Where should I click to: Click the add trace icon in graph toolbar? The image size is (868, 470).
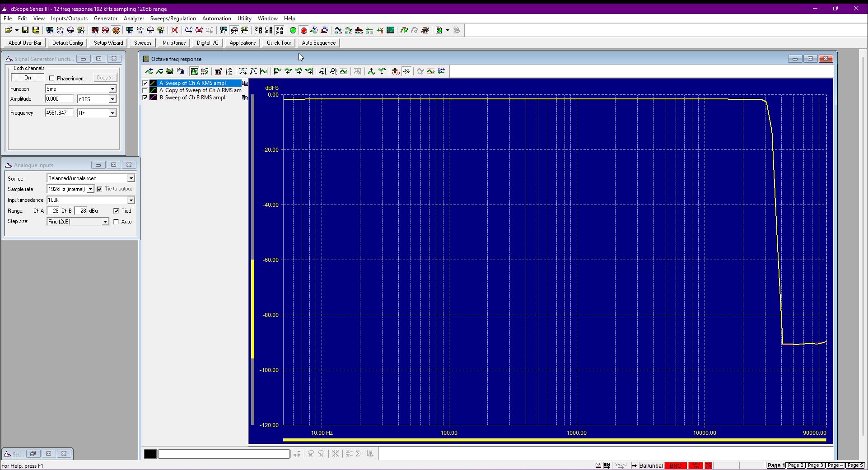pos(149,71)
